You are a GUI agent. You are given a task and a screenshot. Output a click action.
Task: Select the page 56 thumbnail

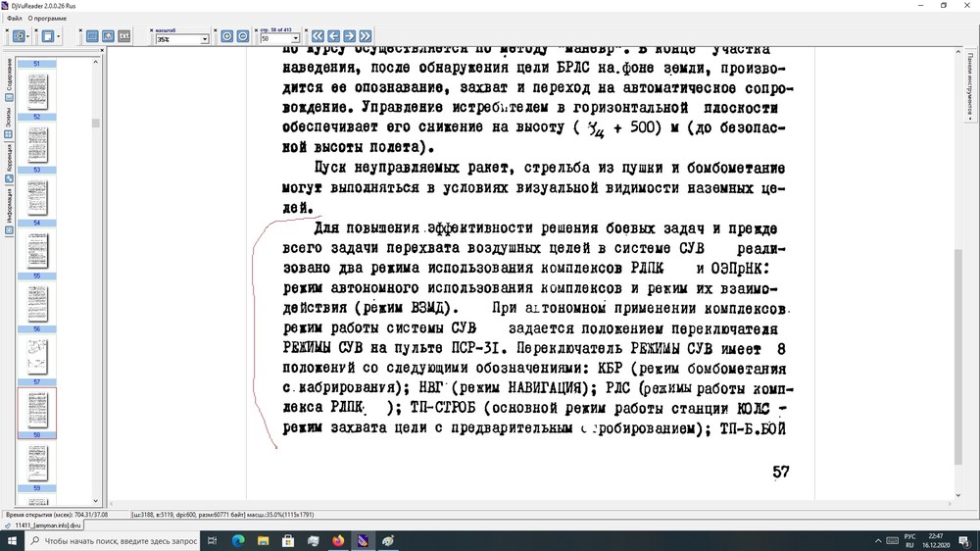click(x=37, y=307)
